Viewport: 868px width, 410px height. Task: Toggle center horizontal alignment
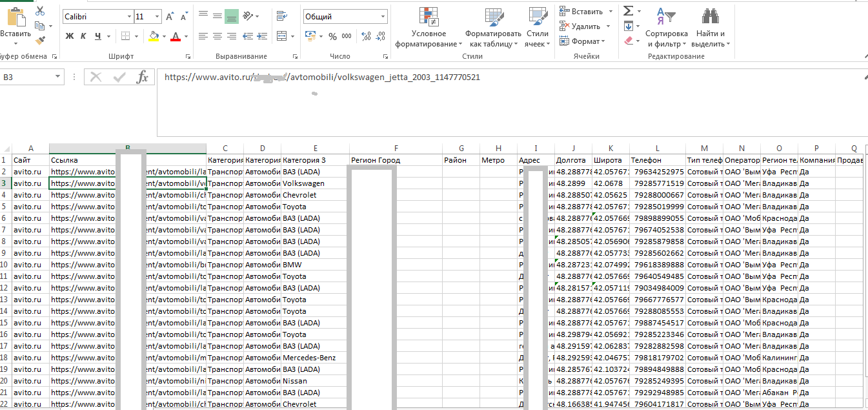pyautogui.click(x=217, y=36)
